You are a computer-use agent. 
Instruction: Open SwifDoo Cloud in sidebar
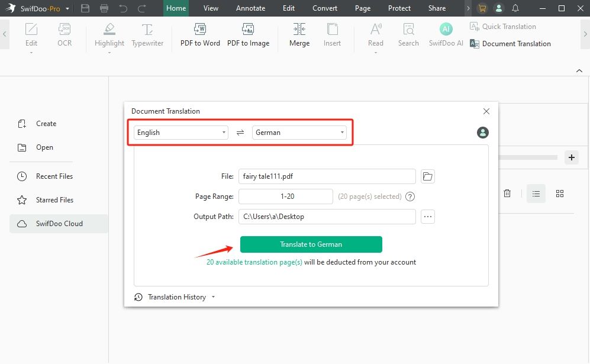pos(59,224)
